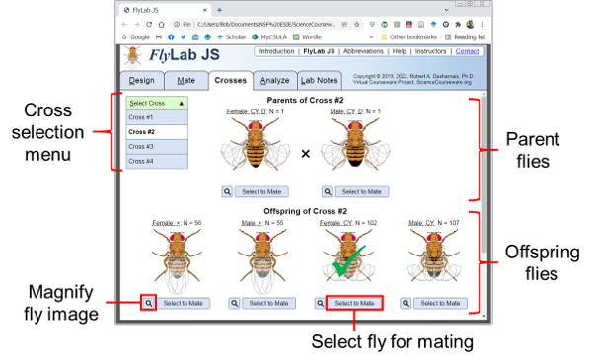
Task: Choose Cross #1 from the cross menu
Action: (157, 117)
